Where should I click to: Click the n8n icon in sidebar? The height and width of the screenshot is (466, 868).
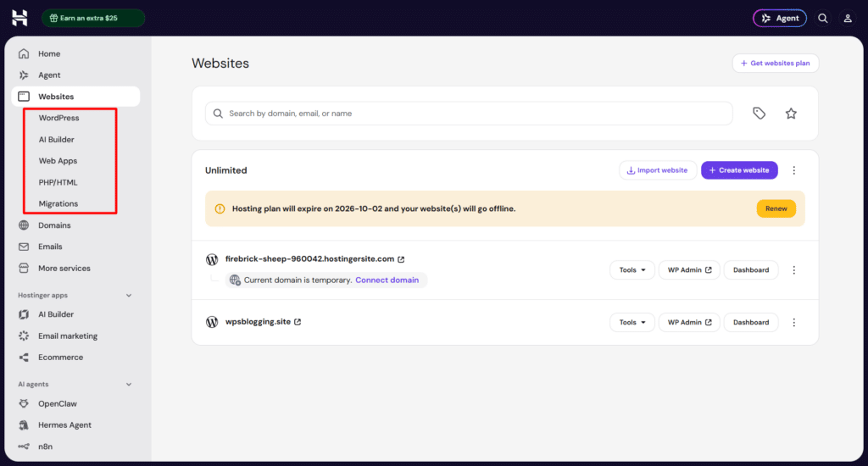pos(24,447)
